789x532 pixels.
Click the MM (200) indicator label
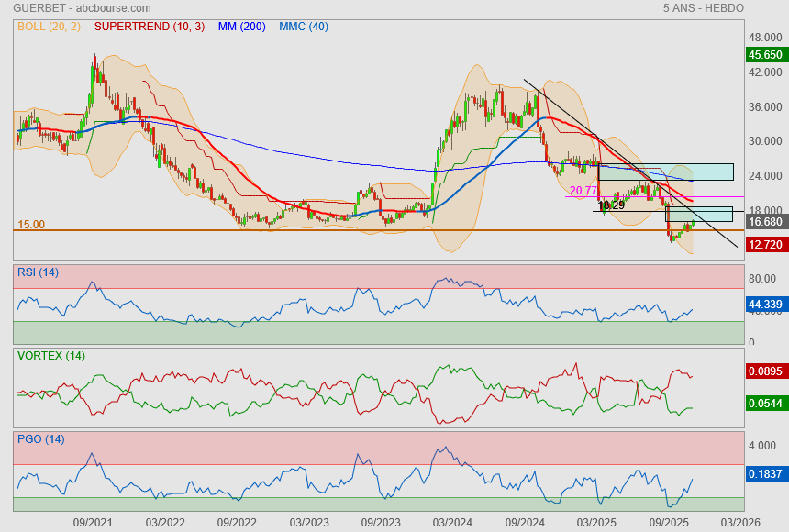coord(241,27)
